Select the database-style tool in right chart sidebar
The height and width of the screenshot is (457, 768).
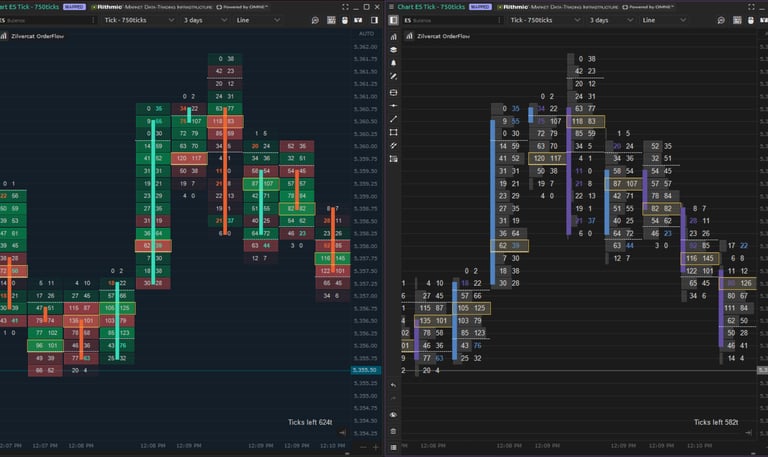tap(393, 93)
